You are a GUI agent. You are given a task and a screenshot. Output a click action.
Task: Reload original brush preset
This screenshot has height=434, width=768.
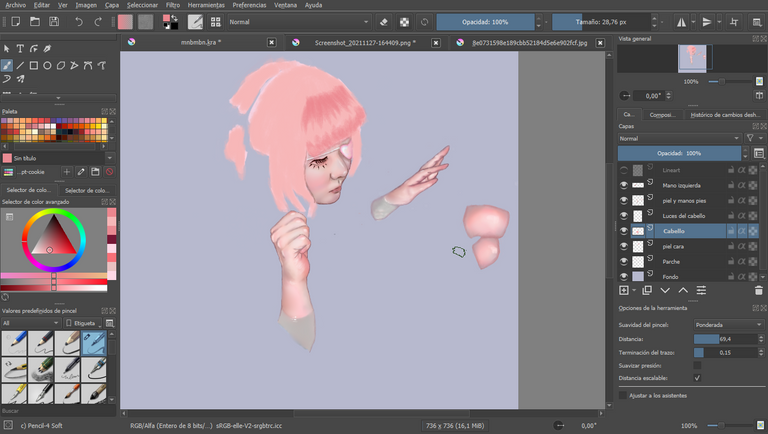pyautogui.click(x=424, y=22)
